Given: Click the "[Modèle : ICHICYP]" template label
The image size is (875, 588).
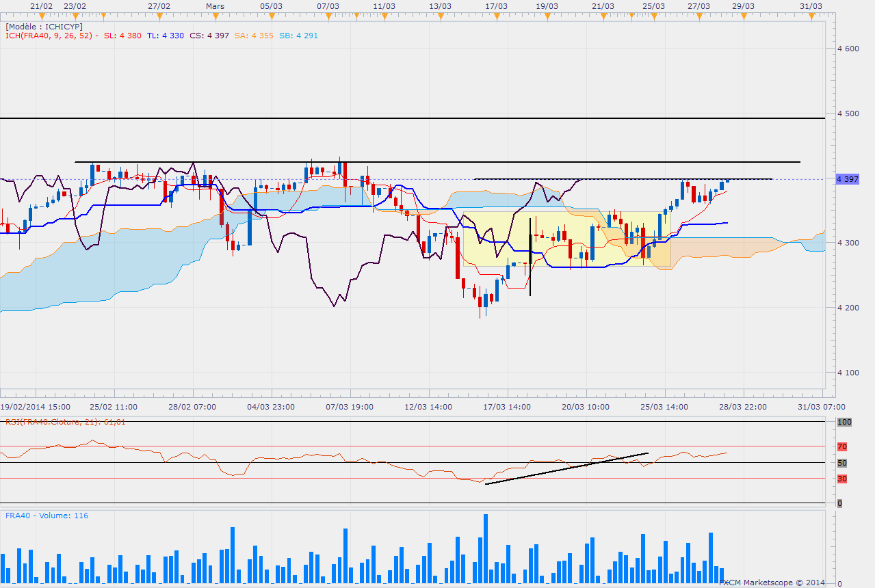Looking at the screenshot, I should click(43, 27).
